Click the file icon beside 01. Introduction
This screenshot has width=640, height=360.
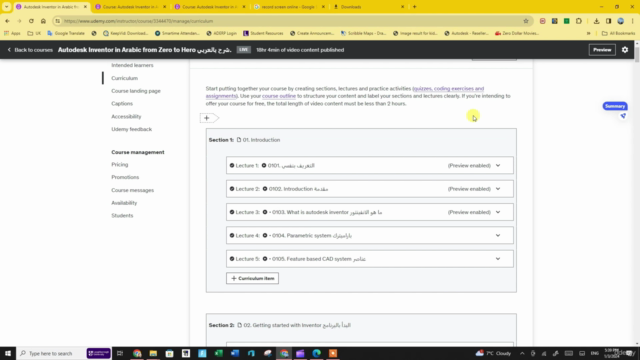[x=239, y=140]
